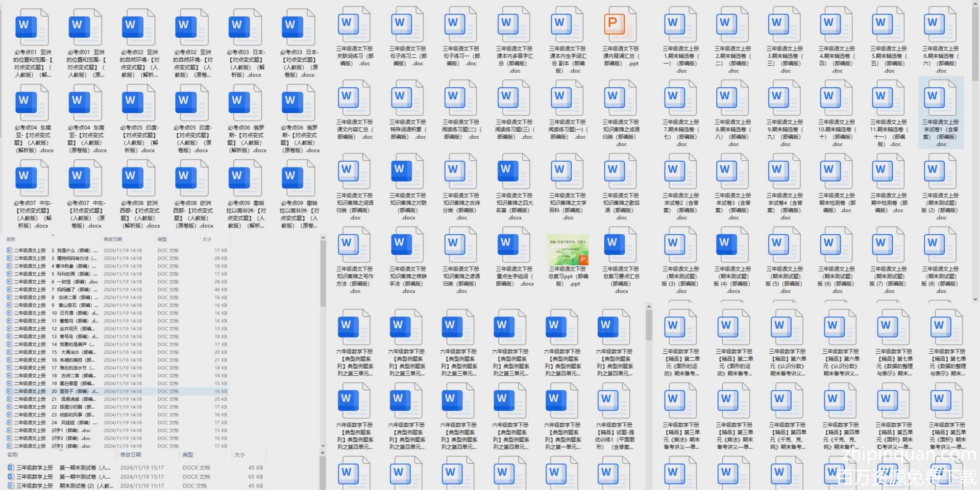This screenshot has width=980, height=490.
Task: Open 知识集锦之四大名著 docx icon
Action: pyautogui.click(x=514, y=171)
